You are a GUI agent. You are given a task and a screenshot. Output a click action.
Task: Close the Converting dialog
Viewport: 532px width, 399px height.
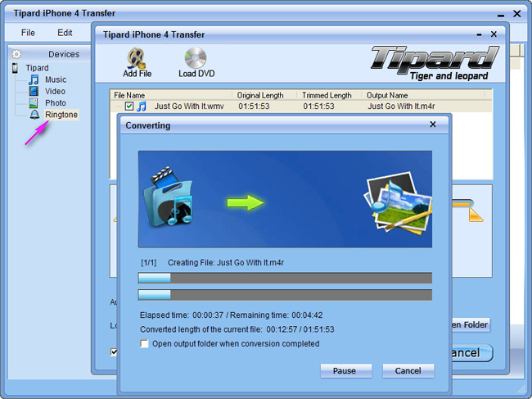pos(433,125)
